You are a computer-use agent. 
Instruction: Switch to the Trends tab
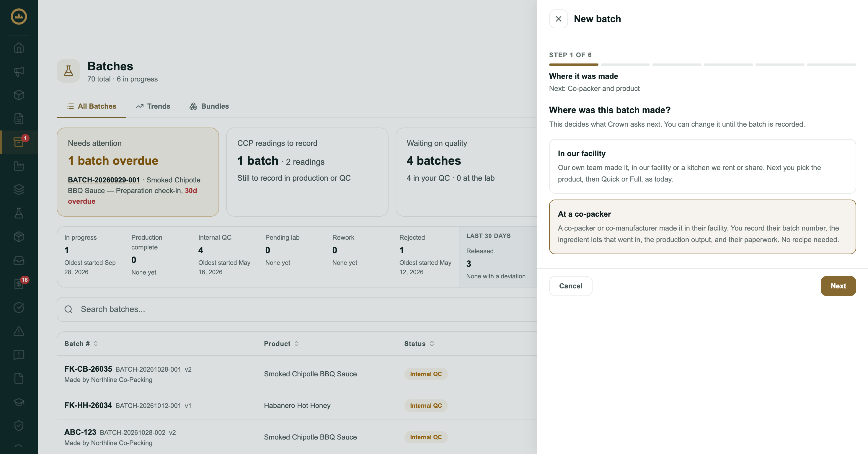tap(153, 106)
